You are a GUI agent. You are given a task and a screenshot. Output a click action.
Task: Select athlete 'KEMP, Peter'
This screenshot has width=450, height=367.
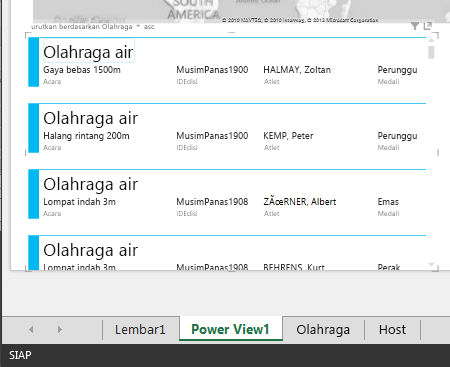288,136
